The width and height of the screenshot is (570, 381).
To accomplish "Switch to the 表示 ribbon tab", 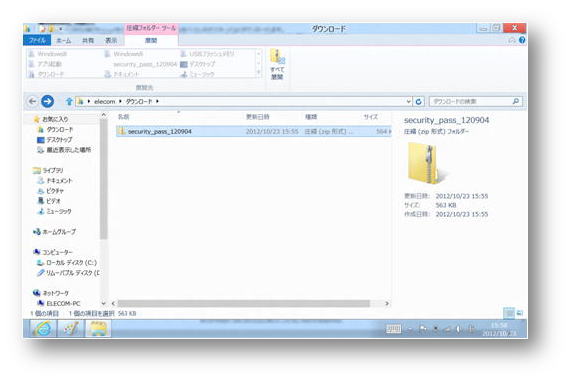I will [x=111, y=40].
